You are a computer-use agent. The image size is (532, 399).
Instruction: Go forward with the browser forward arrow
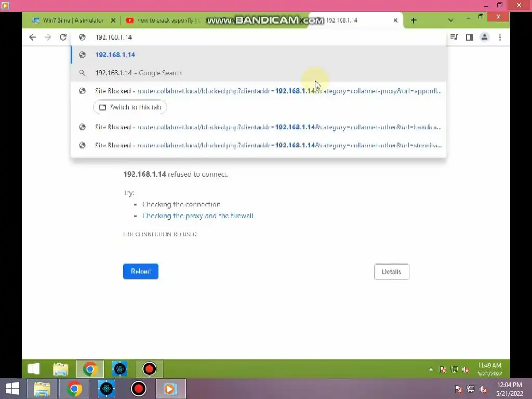click(48, 37)
